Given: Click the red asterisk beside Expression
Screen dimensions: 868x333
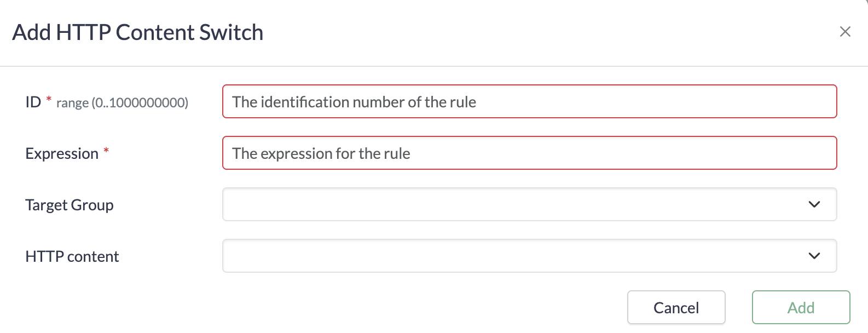Looking at the screenshot, I should click(x=106, y=151).
